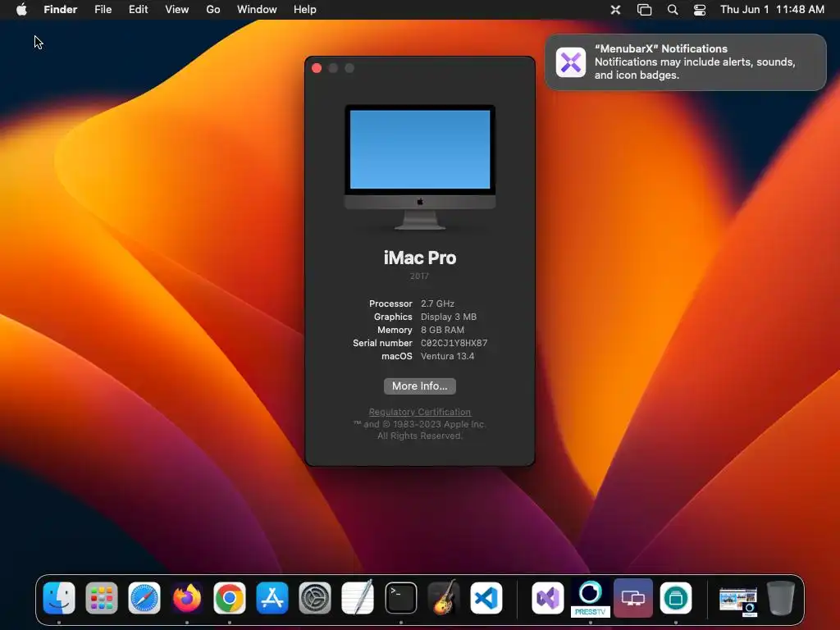Open GarageBand guitar icon in Dock
The width and height of the screenshot is (840, 630).
[x=444, y=597]
